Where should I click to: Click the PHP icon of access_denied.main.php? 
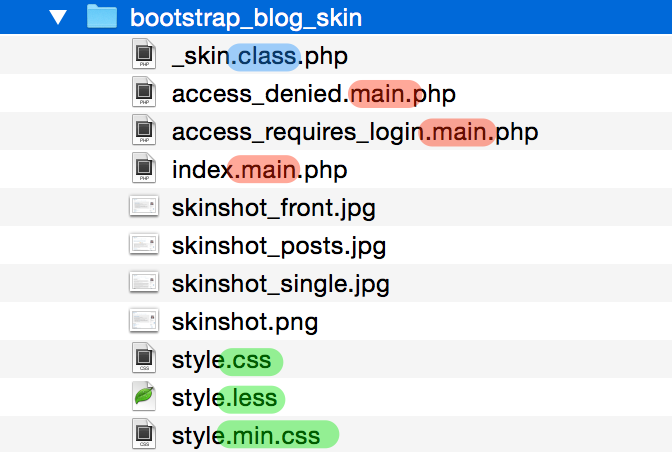144,92
